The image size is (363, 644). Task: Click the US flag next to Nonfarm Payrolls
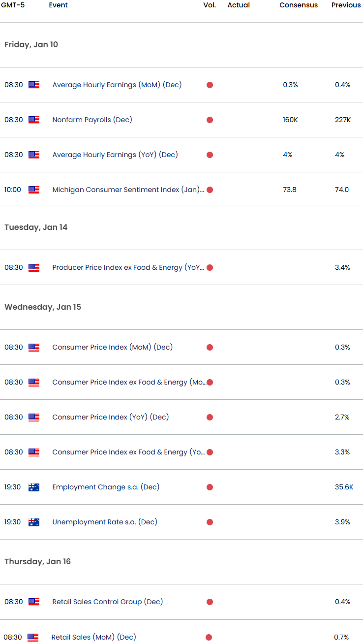coord(33,120)
